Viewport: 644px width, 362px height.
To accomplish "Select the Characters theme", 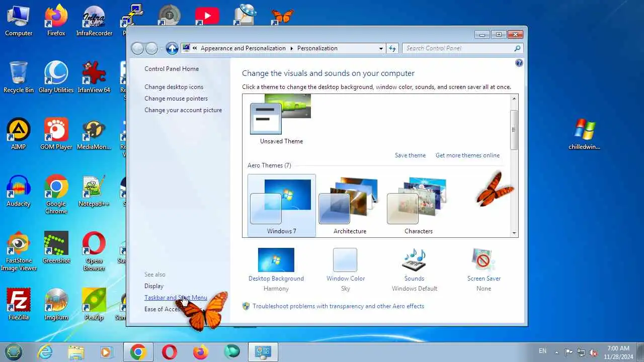I will pyautogui.click(x=419, y=206).
